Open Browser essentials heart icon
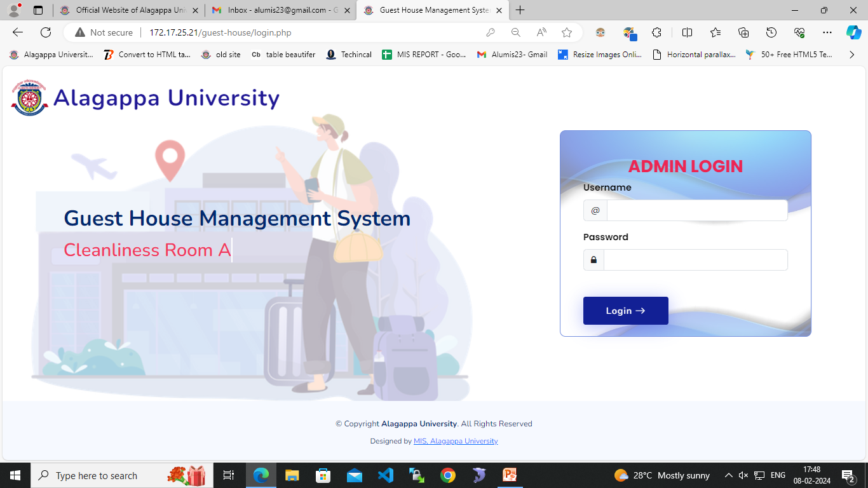 (799, 32)
